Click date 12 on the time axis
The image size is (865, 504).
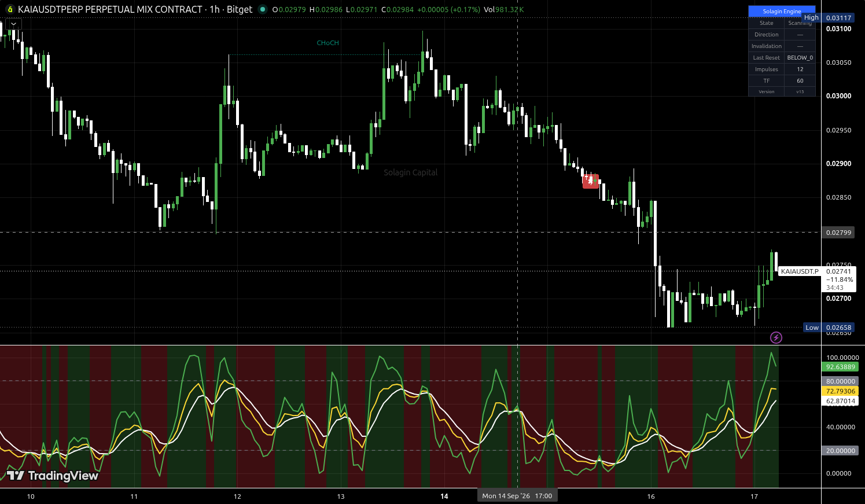[x=237, y=496]
